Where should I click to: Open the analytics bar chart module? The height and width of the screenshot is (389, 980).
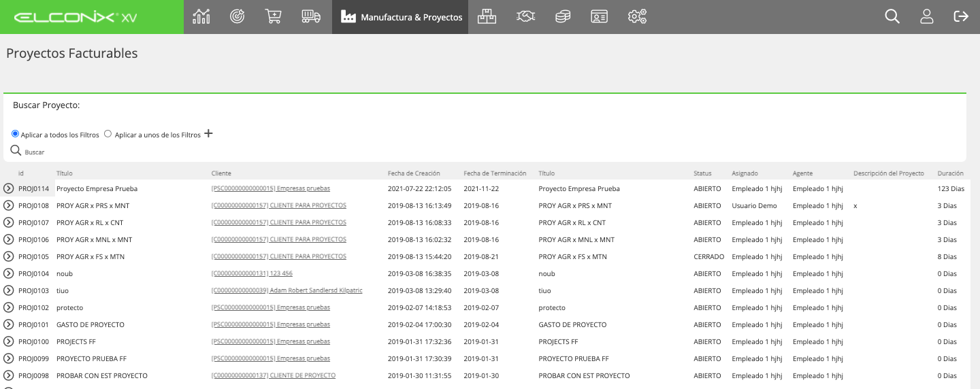pyautogui.click(x=201, y=17)
